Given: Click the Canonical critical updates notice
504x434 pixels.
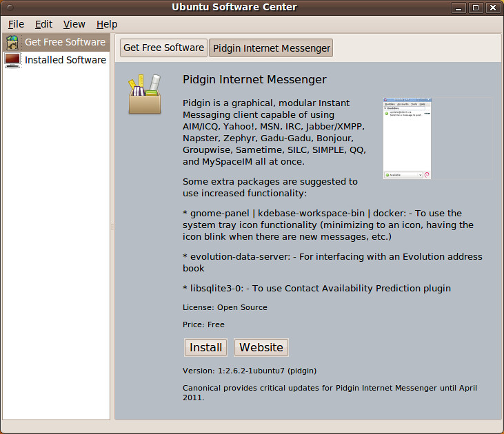Looking at the screenshot, I should [x=330, y=393].
